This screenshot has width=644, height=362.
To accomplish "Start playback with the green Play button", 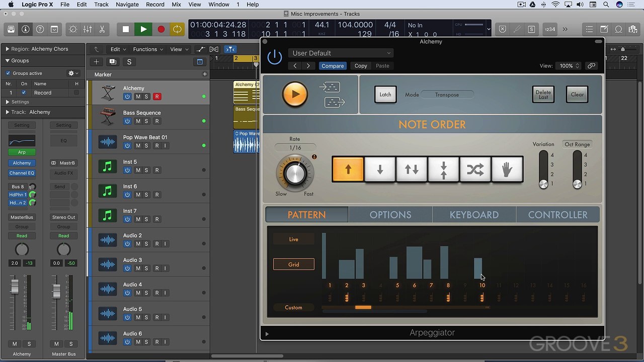I will pos(143,29).
